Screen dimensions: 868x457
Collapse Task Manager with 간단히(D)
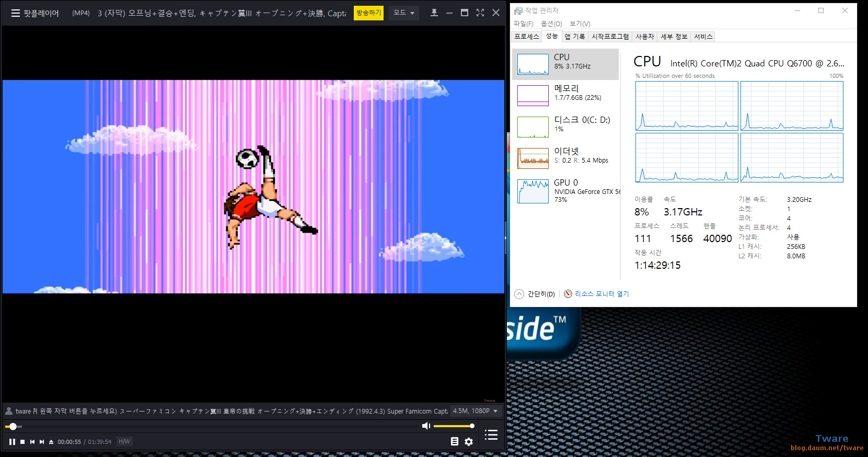535,294
